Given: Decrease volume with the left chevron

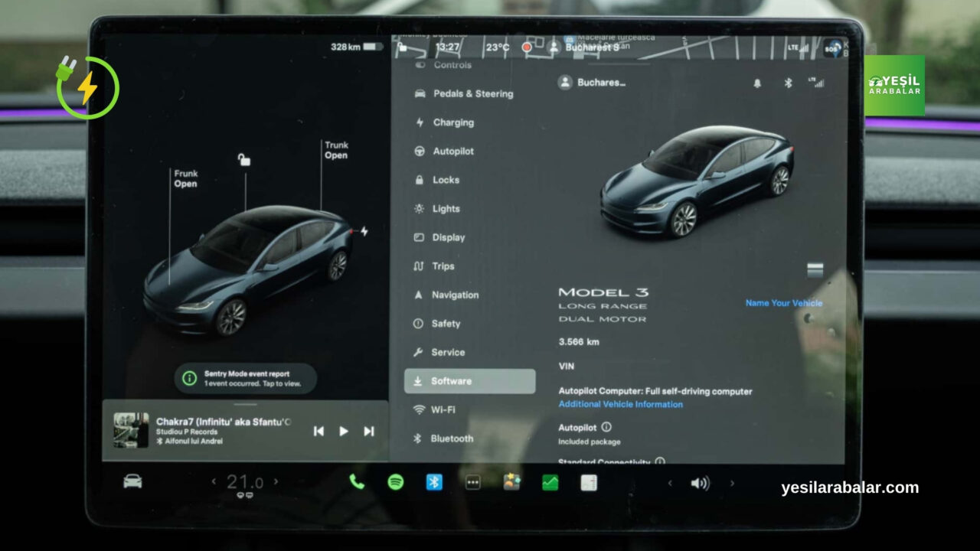Looking at the screenshot, I should (670, 483).
